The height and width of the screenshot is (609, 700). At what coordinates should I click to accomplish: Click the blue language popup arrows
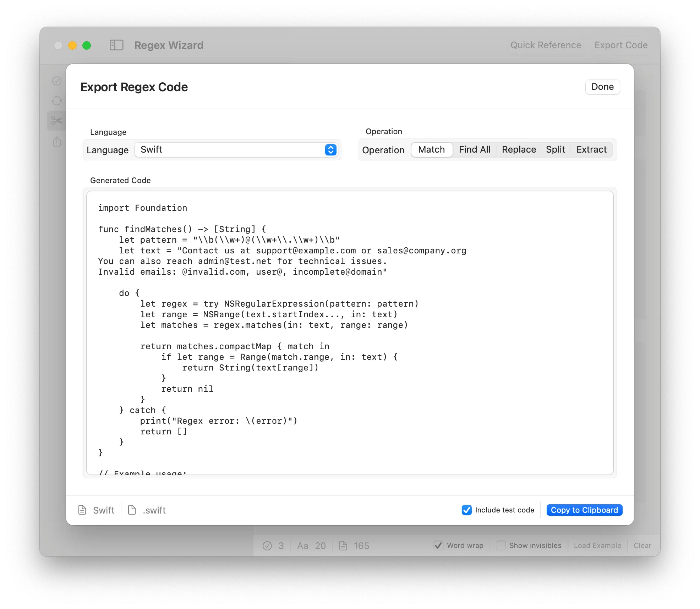(x=330, y=150)
